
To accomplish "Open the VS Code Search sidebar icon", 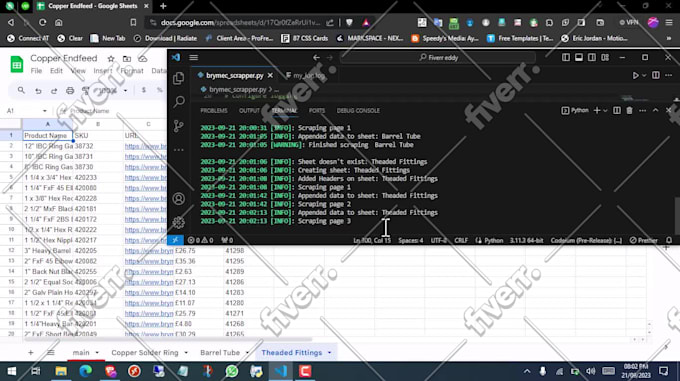I will coord(179,102).
